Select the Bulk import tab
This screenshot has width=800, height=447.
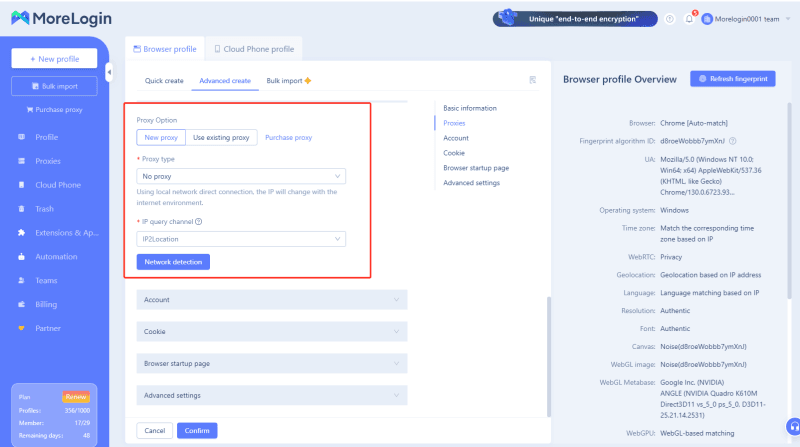(x=288, y=81)
